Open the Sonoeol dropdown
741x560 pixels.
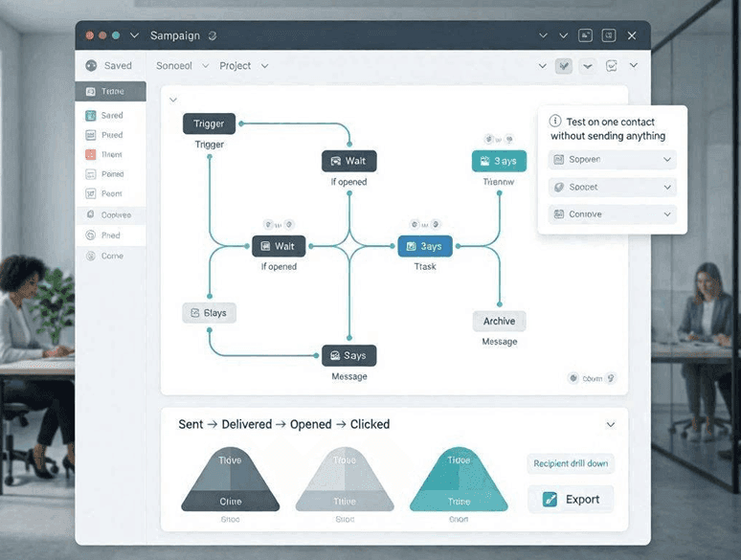(x=182, y=66)
